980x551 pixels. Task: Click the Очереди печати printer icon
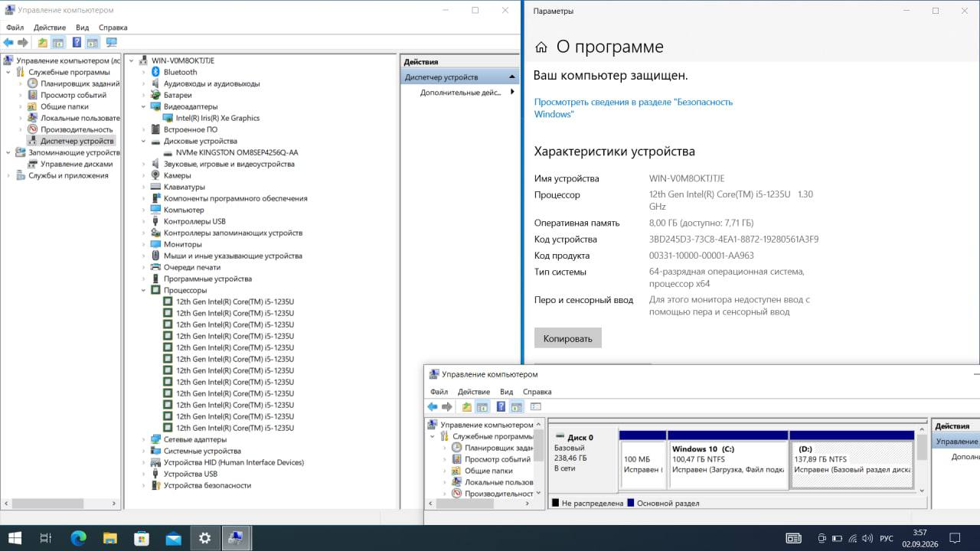tap(155, 267)
